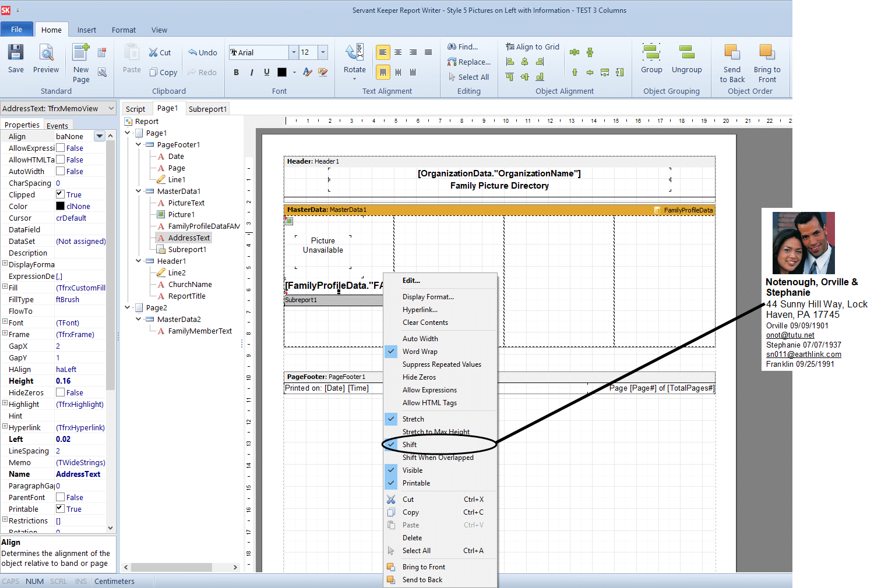Collapse the MasterData1 tree node
This screenshot has height=588, width=874.
tap(138, 191)
